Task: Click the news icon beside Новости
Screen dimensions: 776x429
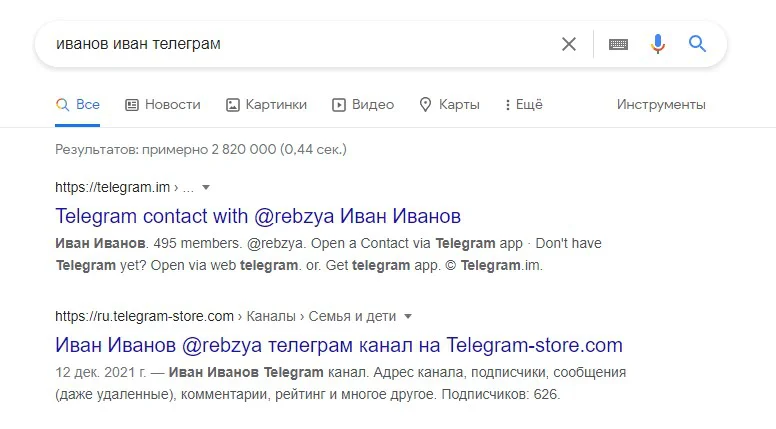Action: pos(132,105)
